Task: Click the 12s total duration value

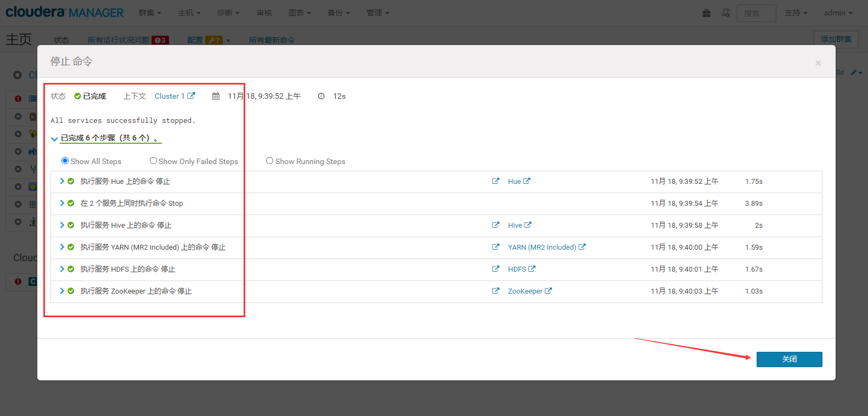Action: (339, 96)
